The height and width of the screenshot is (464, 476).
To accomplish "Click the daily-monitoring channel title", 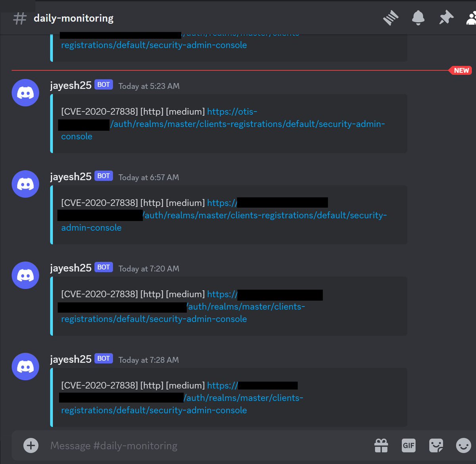I will pyautogui.click(x=73, y=18).
